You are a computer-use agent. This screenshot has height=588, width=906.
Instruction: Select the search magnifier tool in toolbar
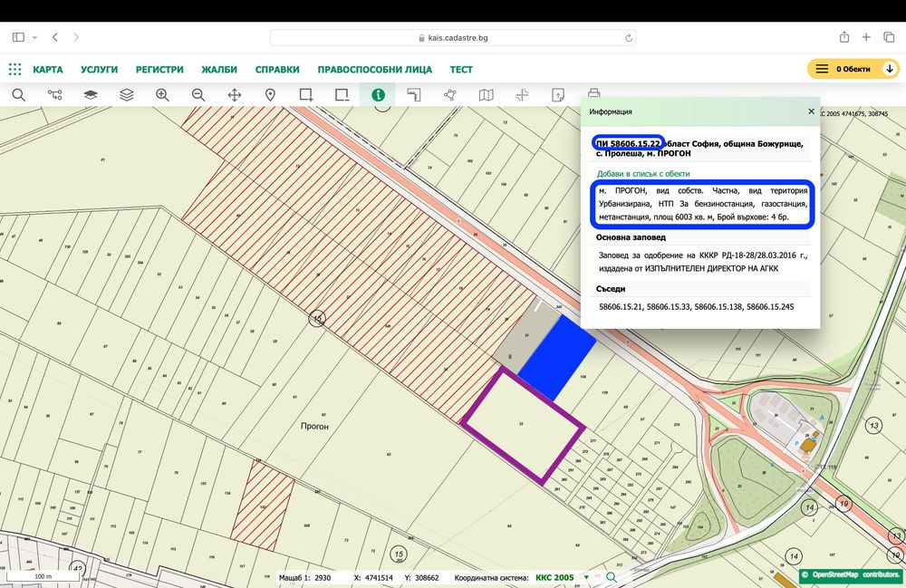click(x=18, y=94)
